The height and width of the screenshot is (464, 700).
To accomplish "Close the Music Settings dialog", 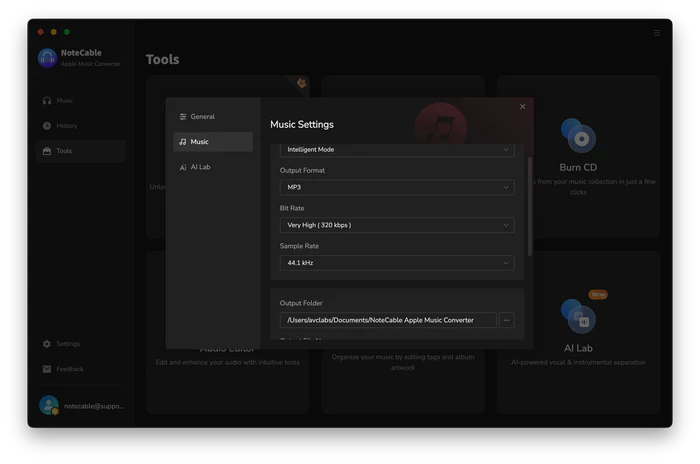I will coord(522,107).
